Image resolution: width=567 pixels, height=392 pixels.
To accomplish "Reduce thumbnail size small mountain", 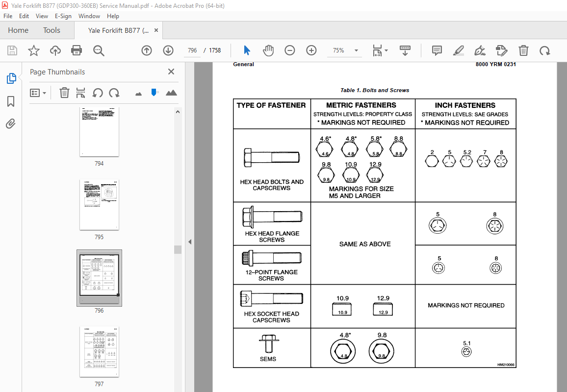I will (138, 94).
